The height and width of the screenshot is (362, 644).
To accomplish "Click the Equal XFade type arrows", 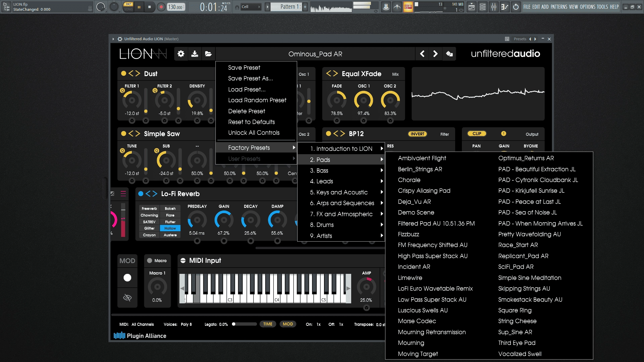I will (x=332, y=73).
